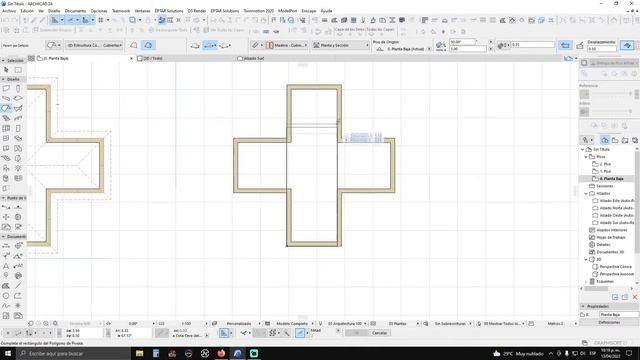Open the Edición menu
The image size is (640, 360).
27,11
